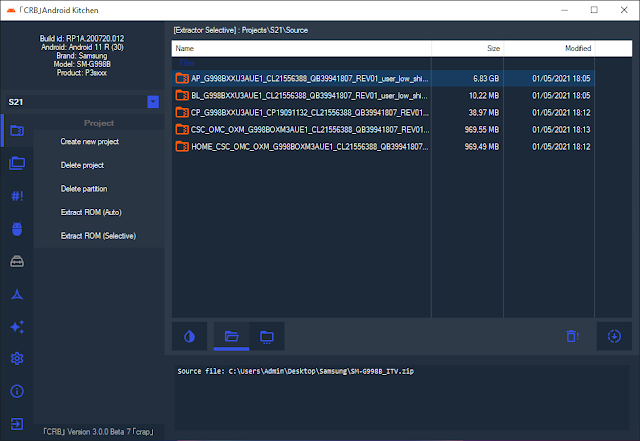Click the HOME_CSC_OMC_OXM file archive icon
This screenshot has height=441, width=640.
pos(182,146)
